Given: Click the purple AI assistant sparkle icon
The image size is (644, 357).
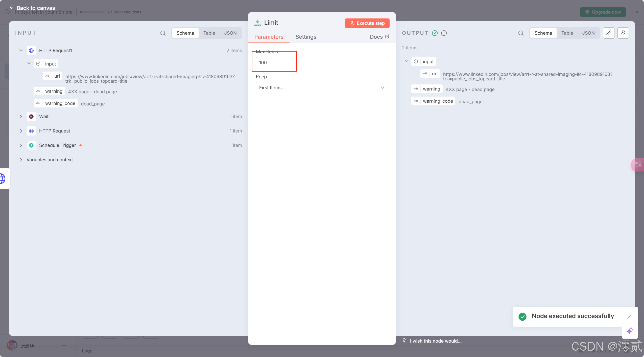Looking at the screenshot, I should (x=630, y=331).
